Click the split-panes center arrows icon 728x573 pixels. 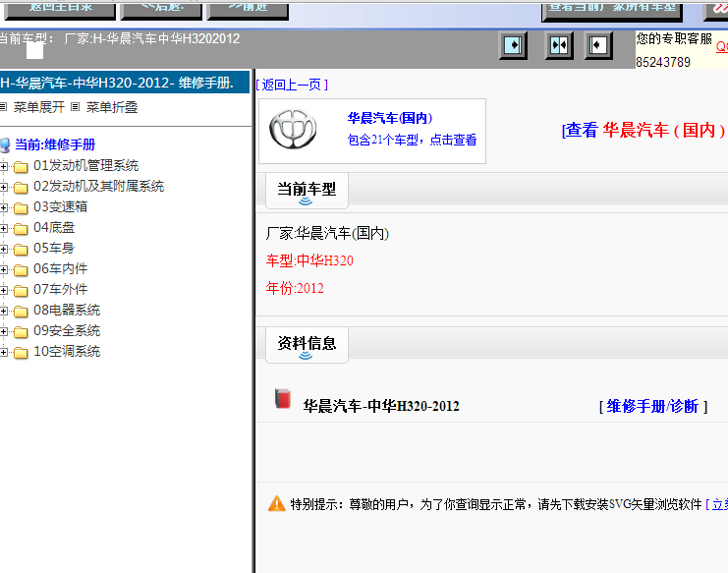pos(559,45)
